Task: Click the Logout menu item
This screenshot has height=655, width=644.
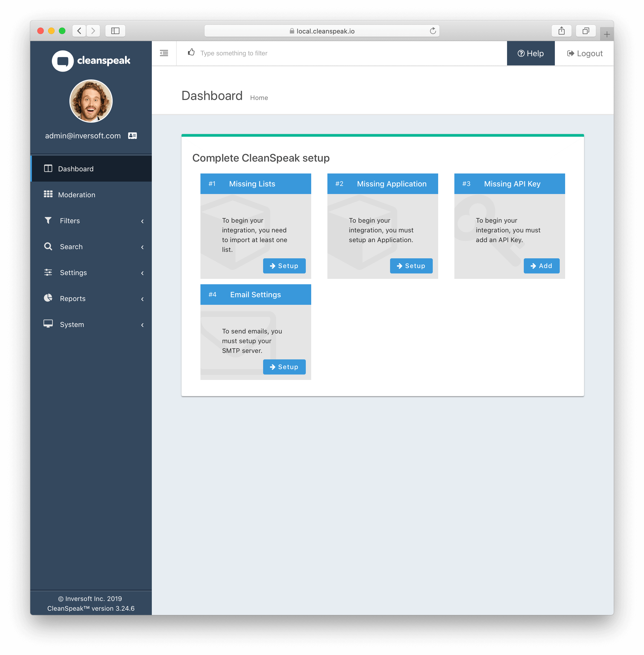Action: click(586, 53)
